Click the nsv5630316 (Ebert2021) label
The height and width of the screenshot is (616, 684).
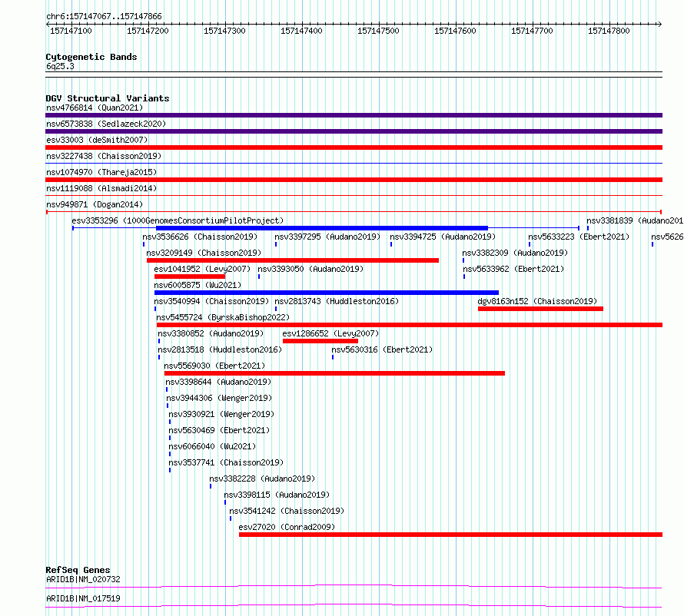point(382,349)
